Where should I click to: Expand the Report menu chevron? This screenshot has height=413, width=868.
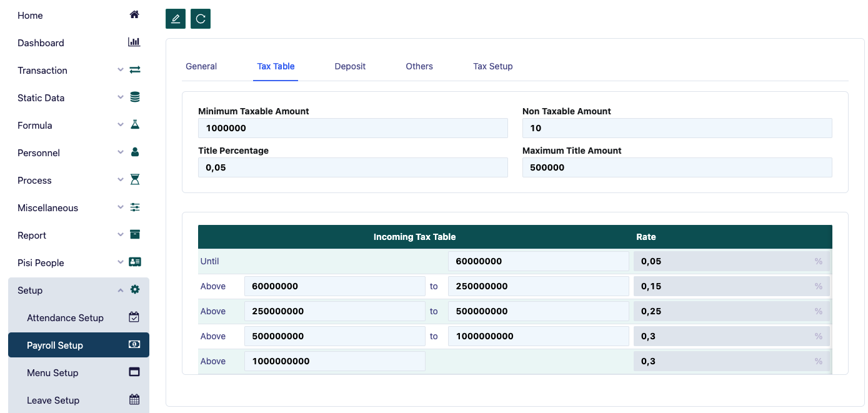pyautogui.click(x=121, y=235)
